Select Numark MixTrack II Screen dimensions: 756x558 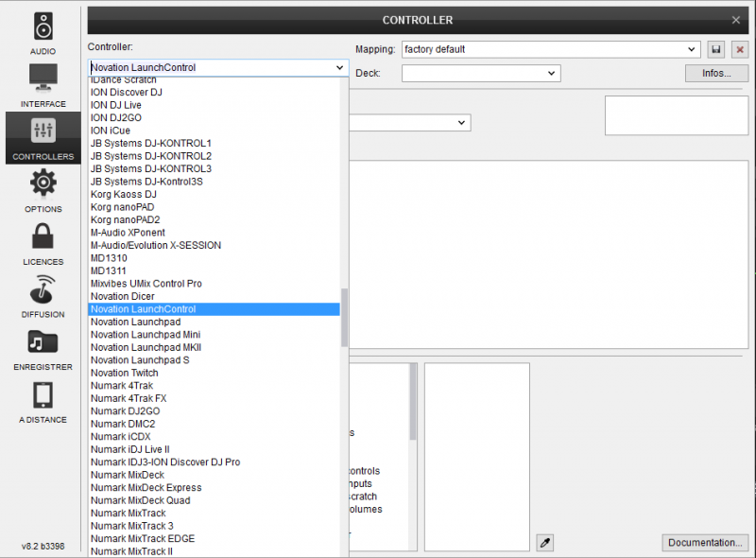[x=215, y=551]
